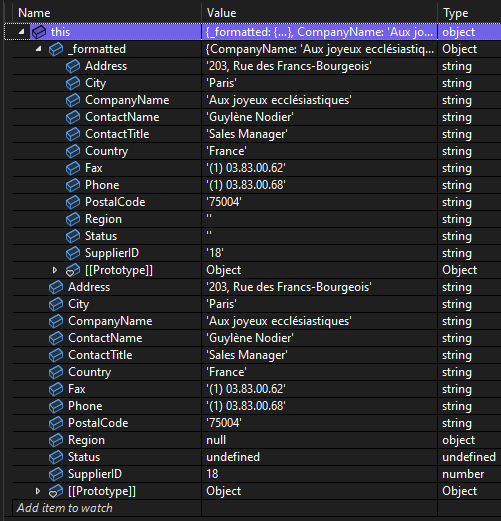The width and height of the screenshot is (501, 521).
Task: Click the cube icon beside 'this'
Action: [39, 32]
